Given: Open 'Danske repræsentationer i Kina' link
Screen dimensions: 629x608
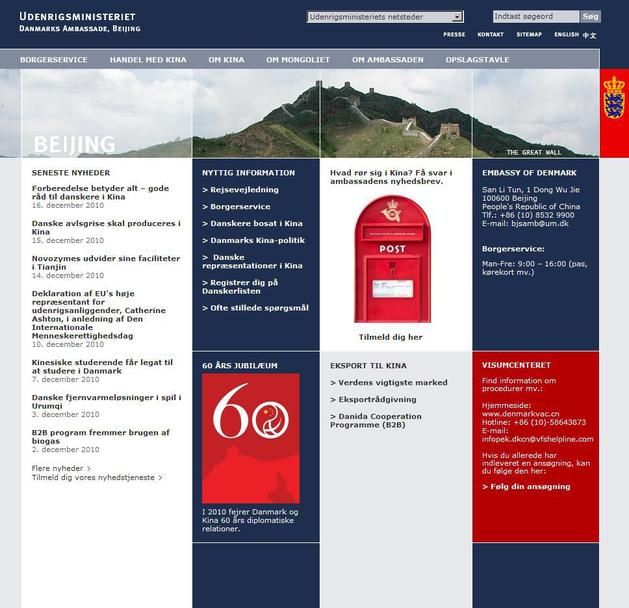Looking at the screenshot, I should [x=252, y=261].
